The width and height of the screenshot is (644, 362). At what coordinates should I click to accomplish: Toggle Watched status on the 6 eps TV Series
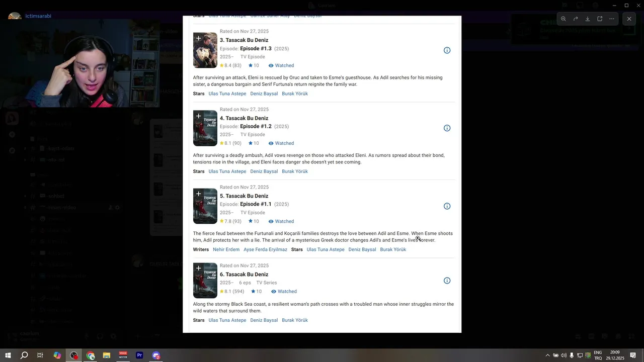pos(284,292)
